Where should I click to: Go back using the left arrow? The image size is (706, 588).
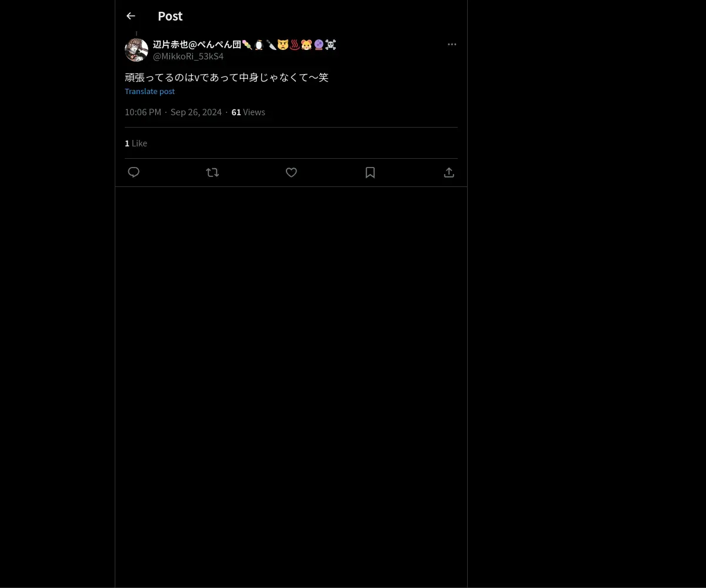click(131, 16)
